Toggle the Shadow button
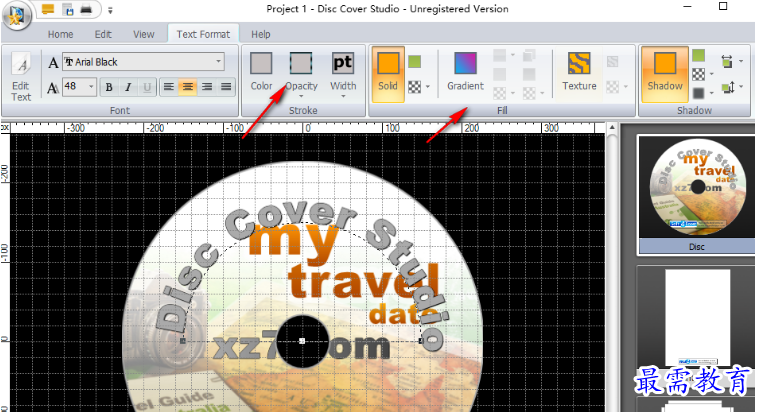The image size is (758, 412). point(665,73)
